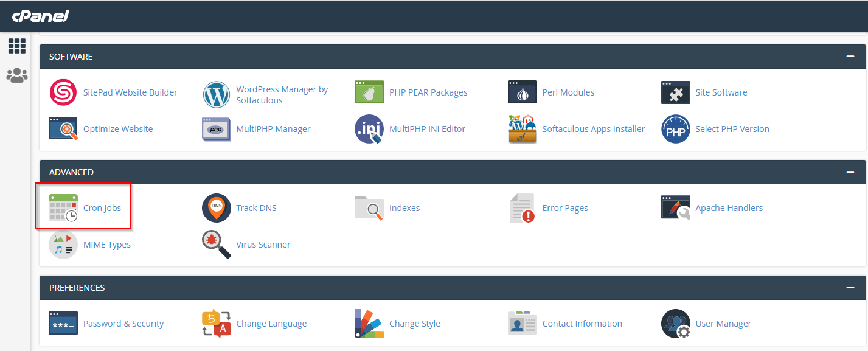868x351 pixels.
Task: Open the Indexes link
Action: coord(404,208)
